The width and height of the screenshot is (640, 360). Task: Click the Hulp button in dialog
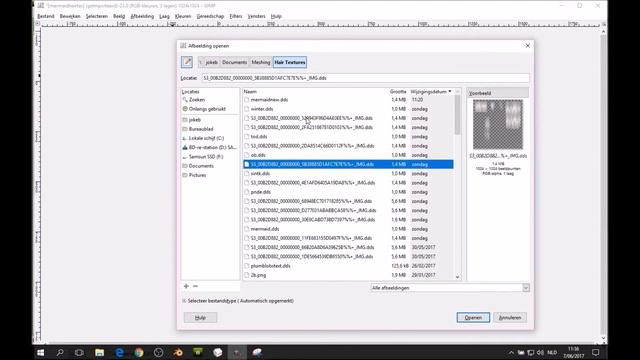(x=200, y=318)
